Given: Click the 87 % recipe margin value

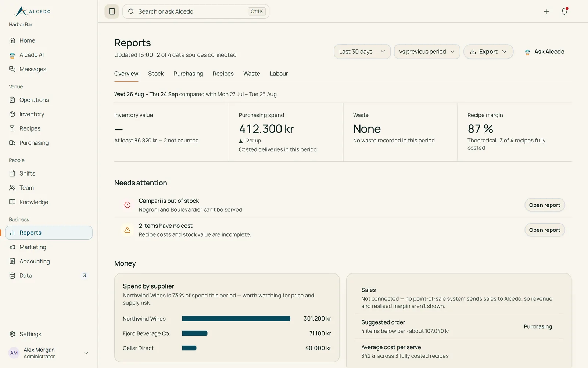Looking at the screenshot, I should click(x=480, y=129).
